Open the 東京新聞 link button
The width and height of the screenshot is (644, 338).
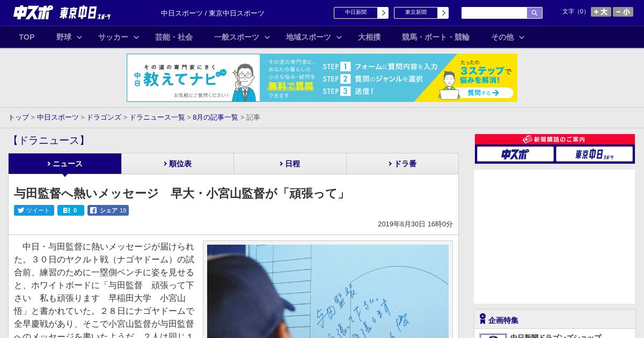coord(416,13)
